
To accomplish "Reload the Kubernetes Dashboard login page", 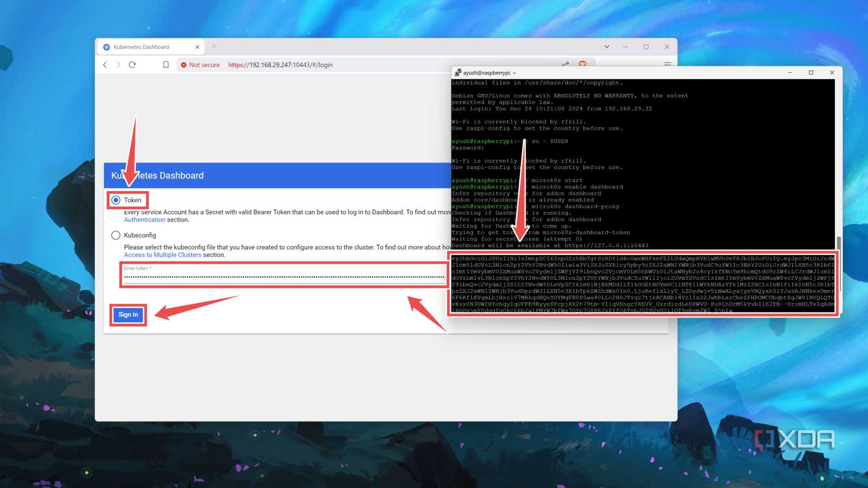I will [x=133, y=65].
